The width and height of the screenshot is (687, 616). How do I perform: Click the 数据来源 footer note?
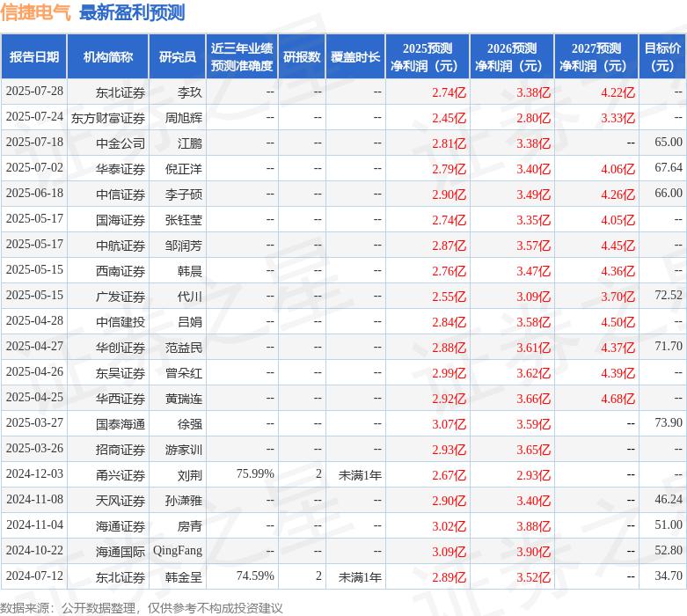(x=141, y=608)
